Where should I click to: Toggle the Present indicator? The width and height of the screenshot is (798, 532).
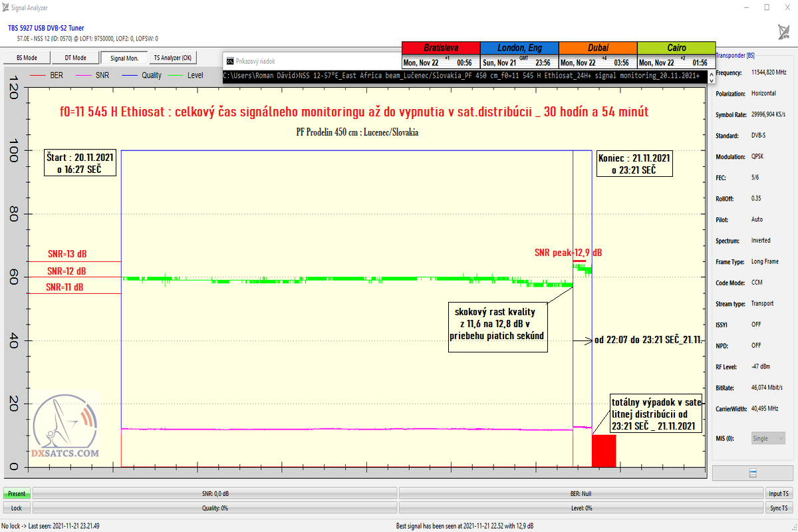pyautogui.click(x=17, y=493)
